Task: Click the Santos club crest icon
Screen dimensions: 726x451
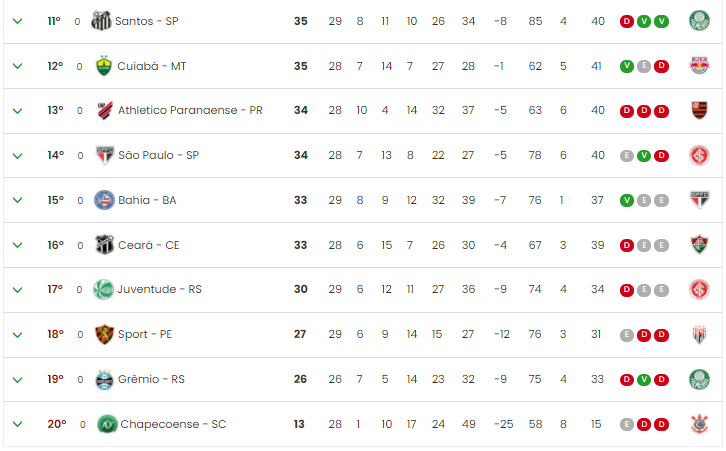Action: pyautogui.click(x=101, y=21)
